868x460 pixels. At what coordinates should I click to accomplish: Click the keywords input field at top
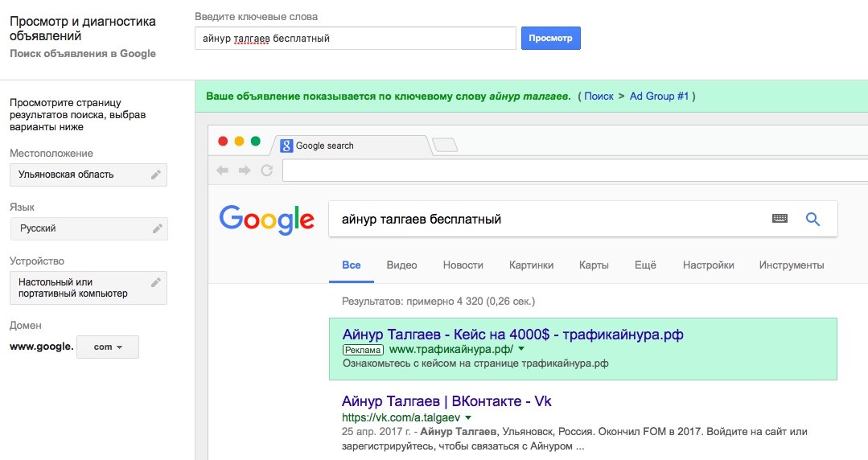(x=356, y=38)
